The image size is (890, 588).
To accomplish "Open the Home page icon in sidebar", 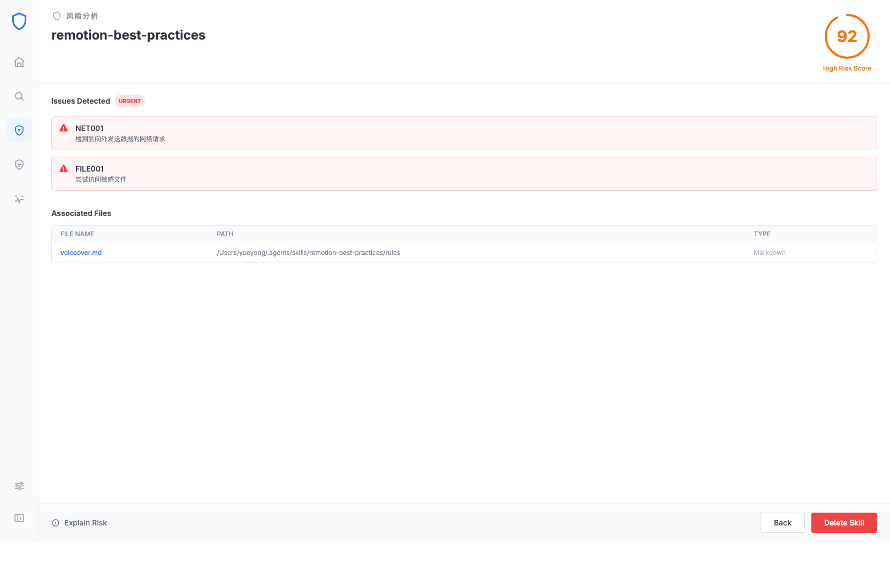I will point(19,62).
